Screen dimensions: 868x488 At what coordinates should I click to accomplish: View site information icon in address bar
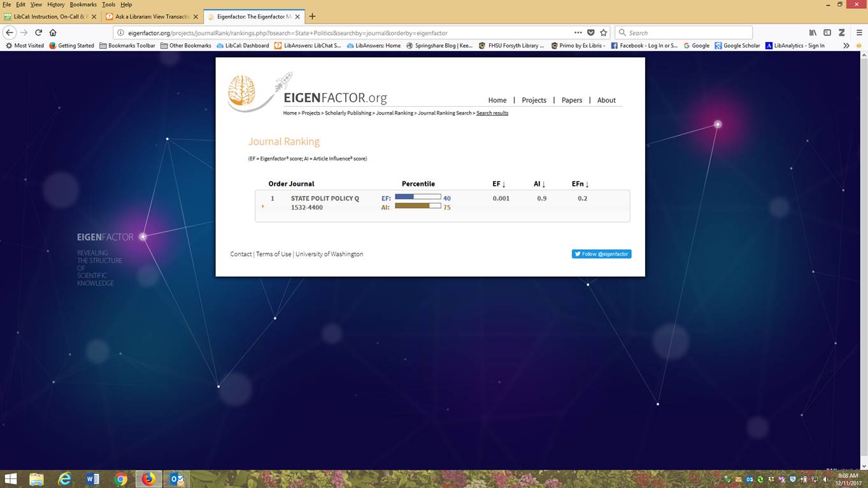pos(121,32)
